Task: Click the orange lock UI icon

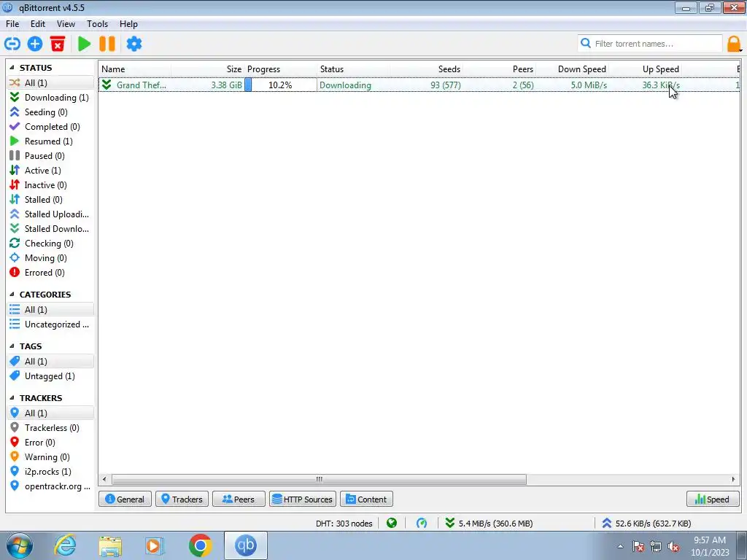Action: point(734,44)
